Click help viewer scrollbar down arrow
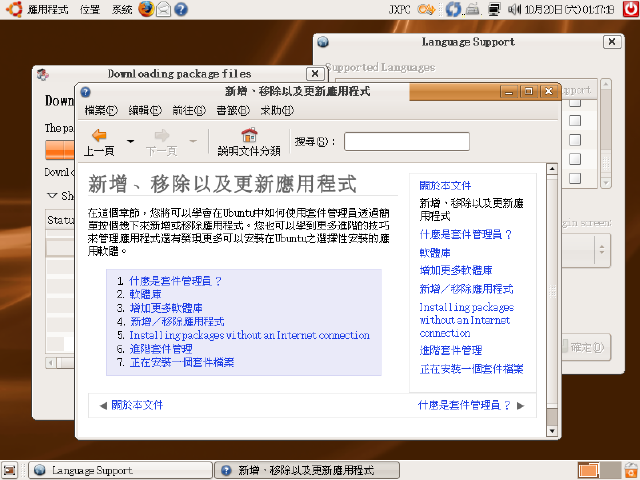 point(552,431)
